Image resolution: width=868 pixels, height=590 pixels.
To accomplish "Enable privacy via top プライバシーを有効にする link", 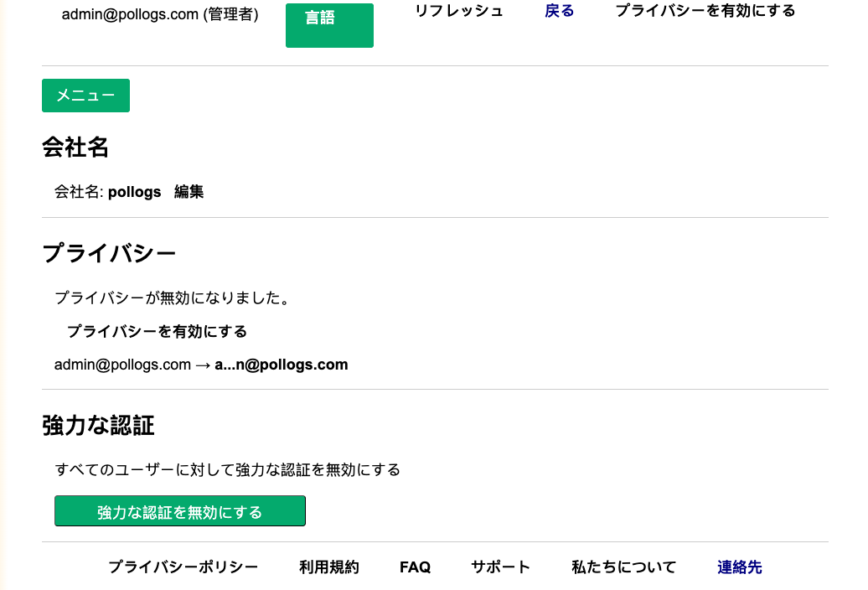I will coord(705,11).
